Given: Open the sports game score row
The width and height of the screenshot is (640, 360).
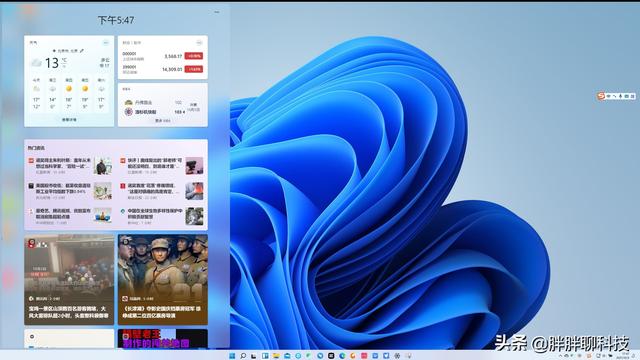Looking at the screenshot, I should click(162, 107).
